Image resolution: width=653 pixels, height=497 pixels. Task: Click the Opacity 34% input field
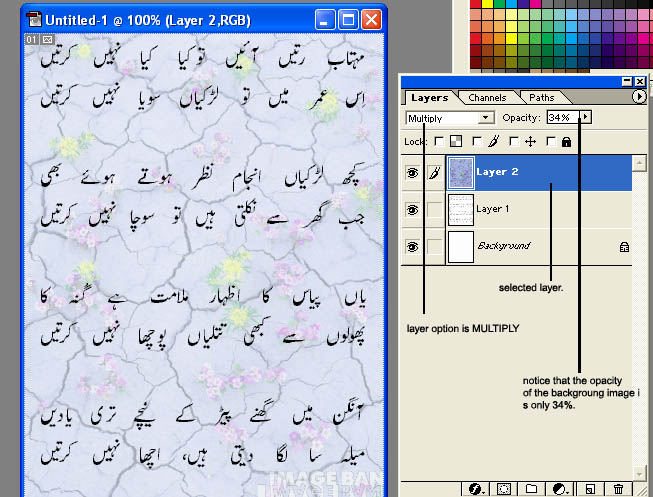pos(563,117)
